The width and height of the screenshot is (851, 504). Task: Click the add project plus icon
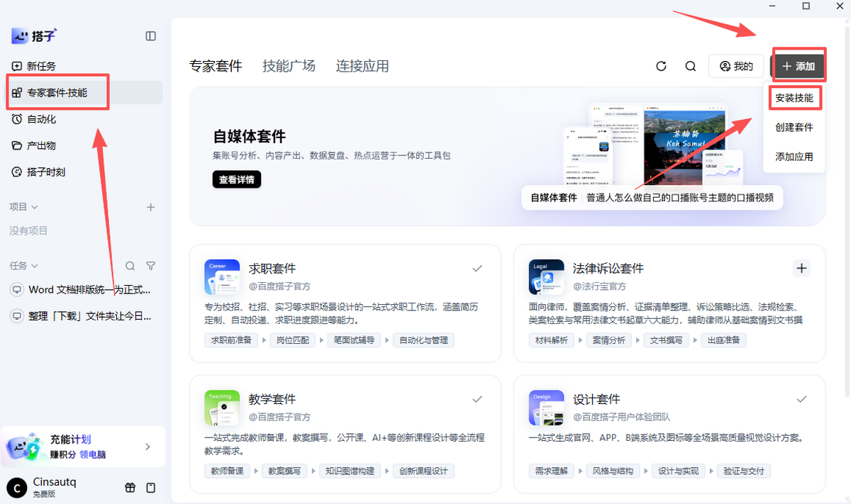(150, 207)
